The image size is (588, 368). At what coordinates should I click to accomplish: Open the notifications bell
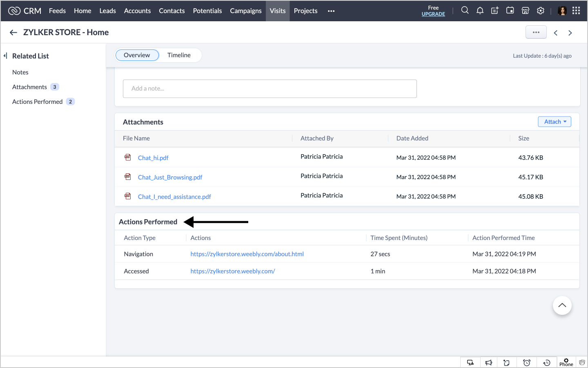tap(480, 11)
